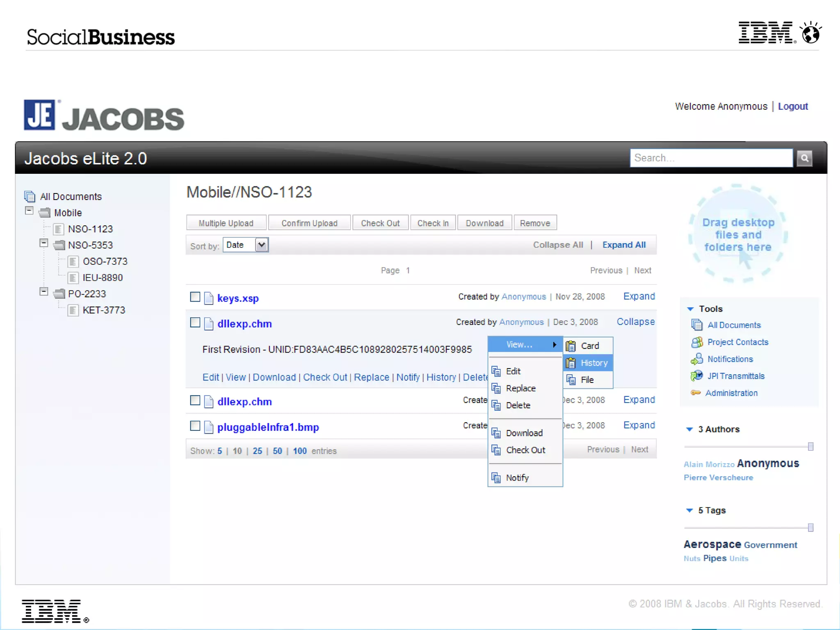Click the keys.xsp file icon
Viewport: 840px width, 630px height.
tap(209, 298)
